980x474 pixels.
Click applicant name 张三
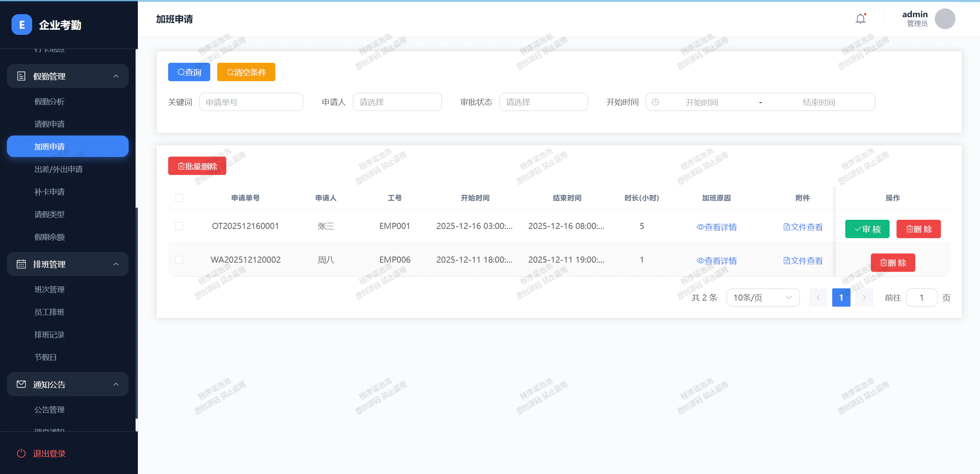326,226
